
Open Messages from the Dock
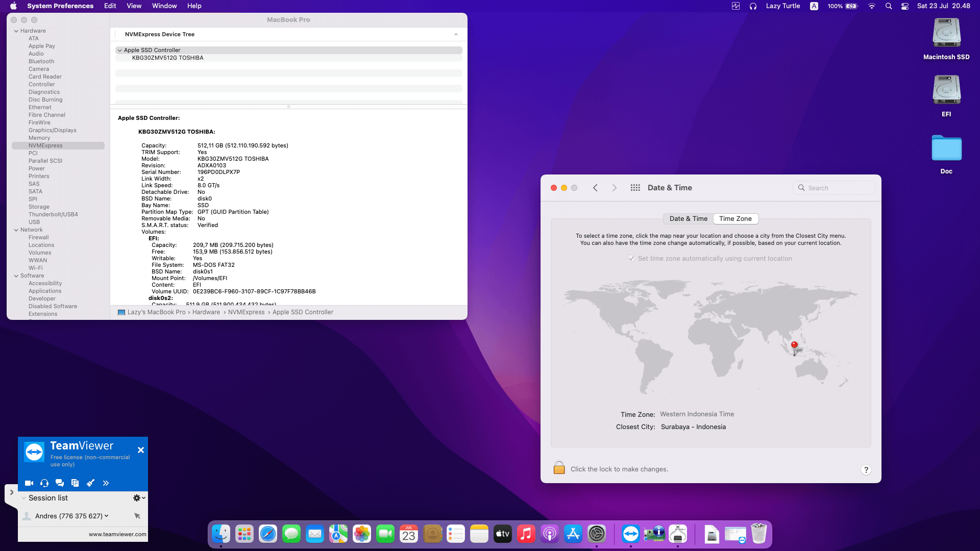291,534
